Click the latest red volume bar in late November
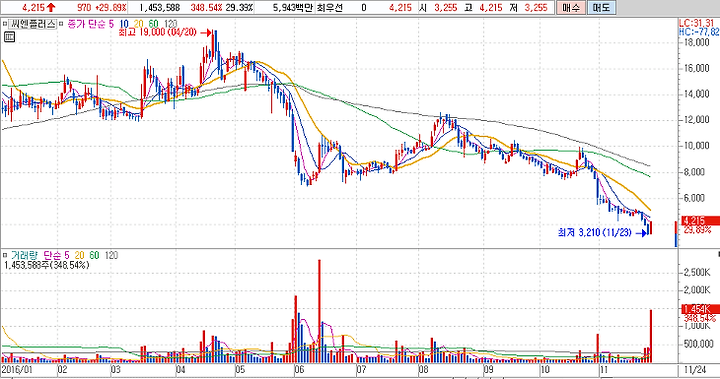Viewport: 720px width, 379px height. coord(651,336)
